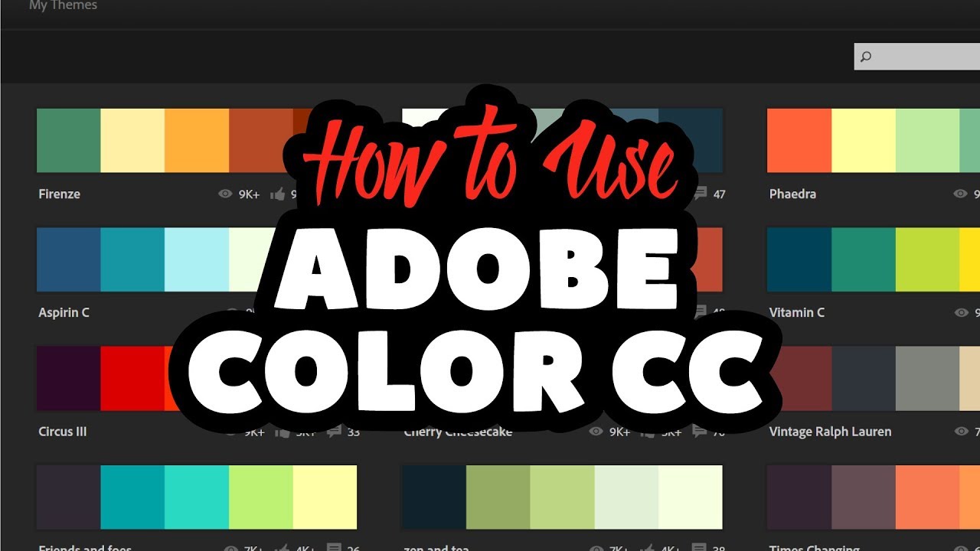The width and height of the screenshot is (980, 551).
Task: Click the magnifier search icon
Action: coord(866,57)
